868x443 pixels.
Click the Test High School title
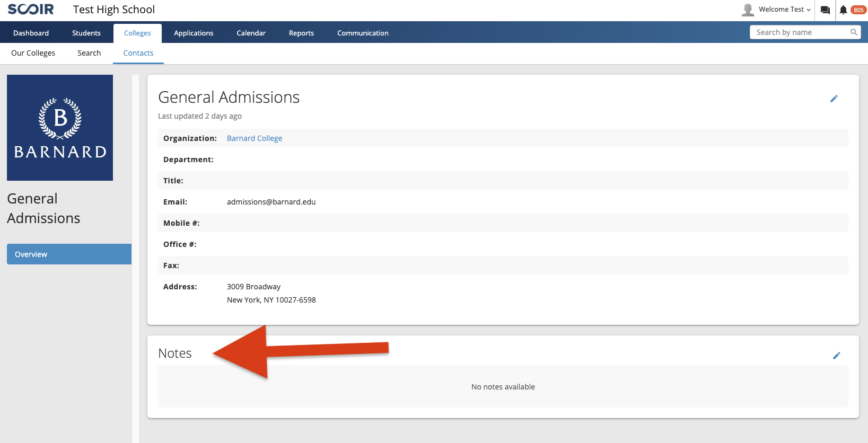click(x=114, y=10)
